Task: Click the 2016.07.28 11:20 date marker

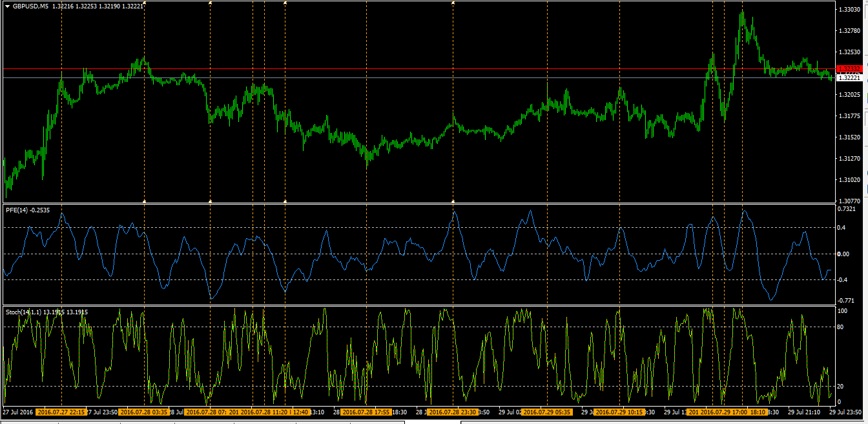Action: pos(263,412)
